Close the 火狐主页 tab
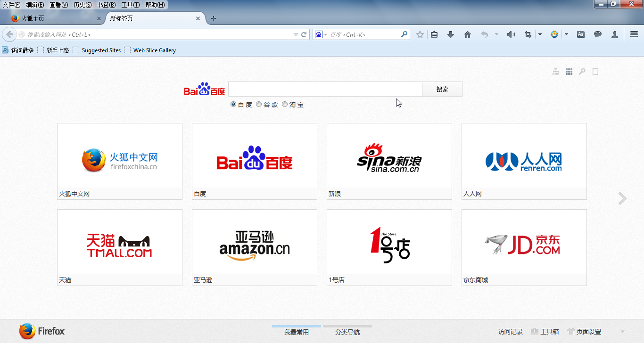The width and height of the screenshot is (644, 343). [x=99, y=18]
